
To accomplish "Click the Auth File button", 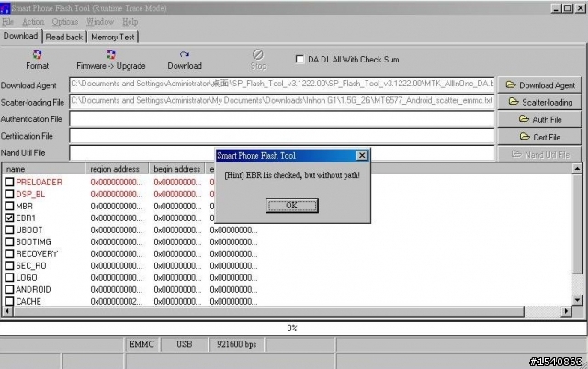I will [x=539, y=119].
